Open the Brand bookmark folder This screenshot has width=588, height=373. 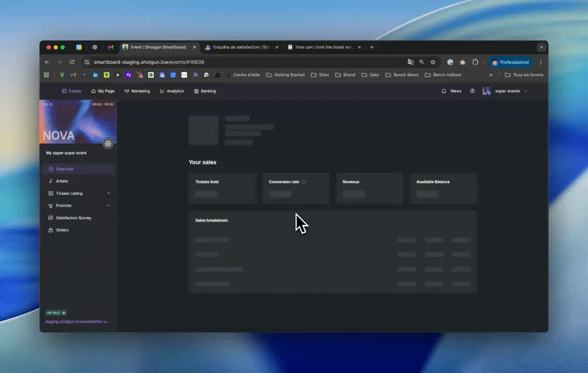point(345,75)
